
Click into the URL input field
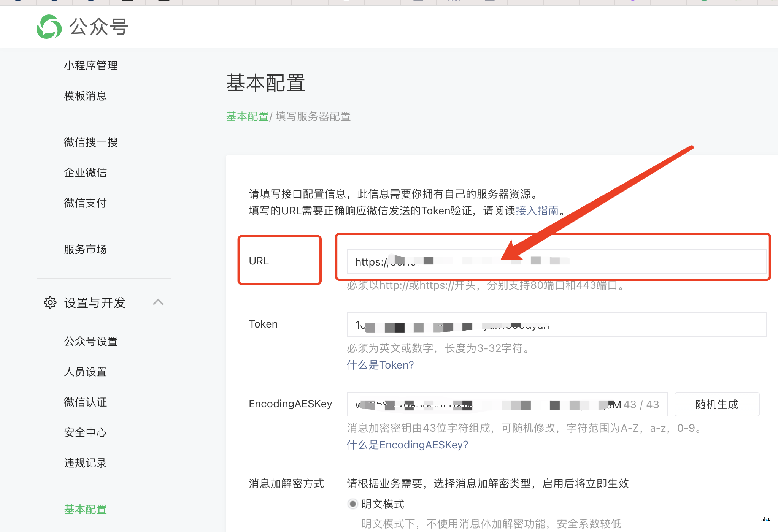[556, 261]
